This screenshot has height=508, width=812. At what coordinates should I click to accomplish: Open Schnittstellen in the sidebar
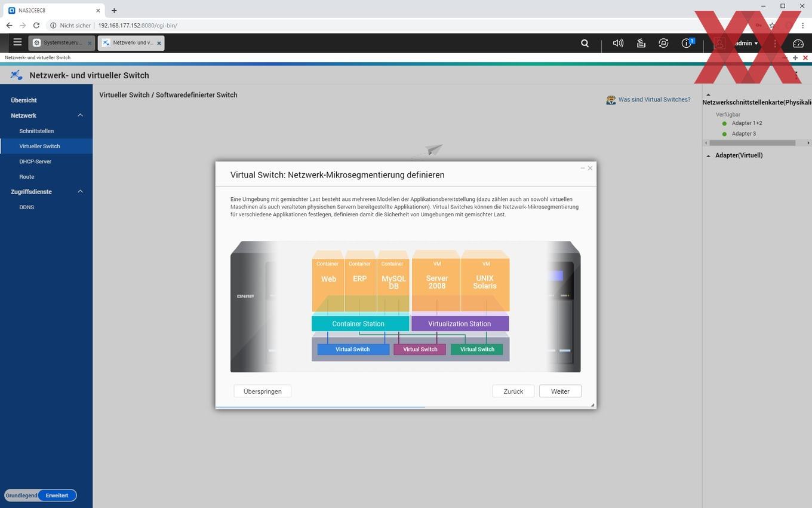click(x=36, y=131)
